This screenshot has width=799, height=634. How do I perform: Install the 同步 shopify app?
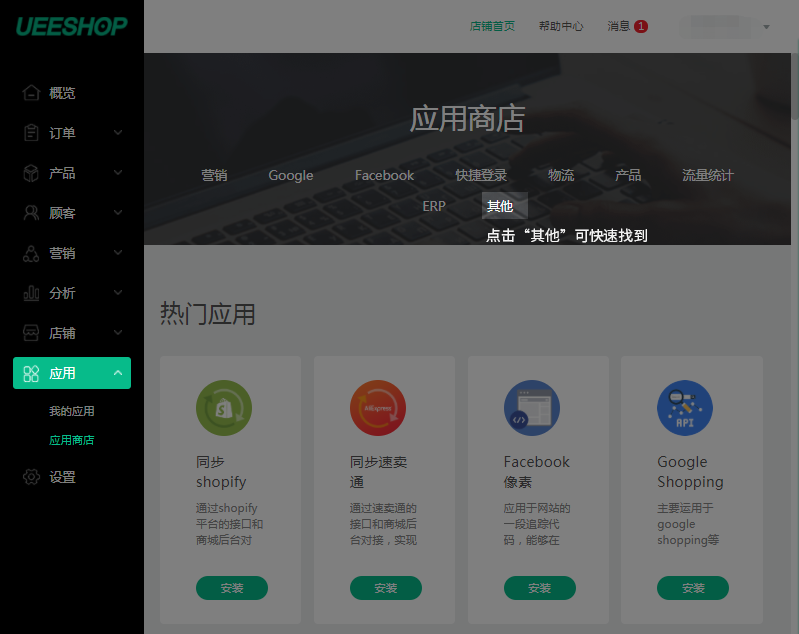click(232, 588)
